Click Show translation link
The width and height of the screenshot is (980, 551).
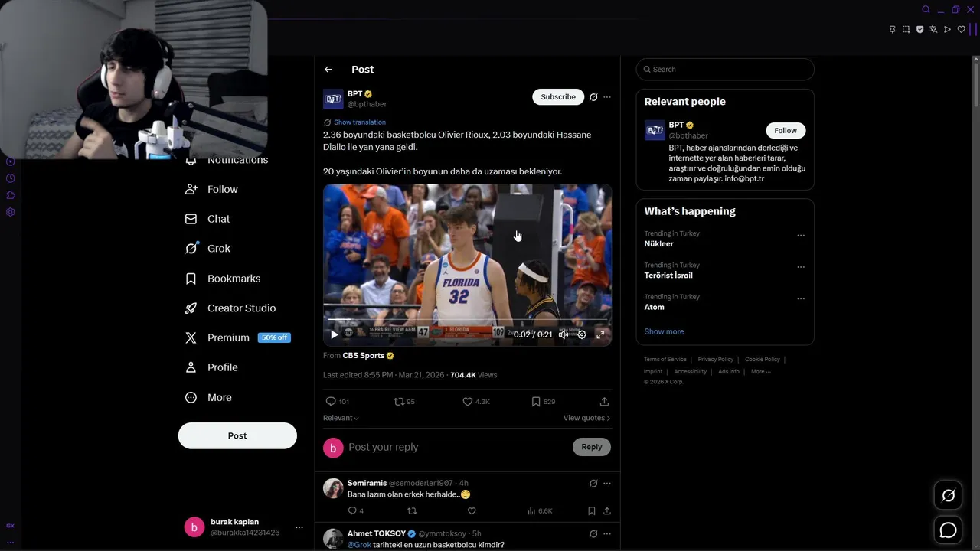[x=359, y=122]
